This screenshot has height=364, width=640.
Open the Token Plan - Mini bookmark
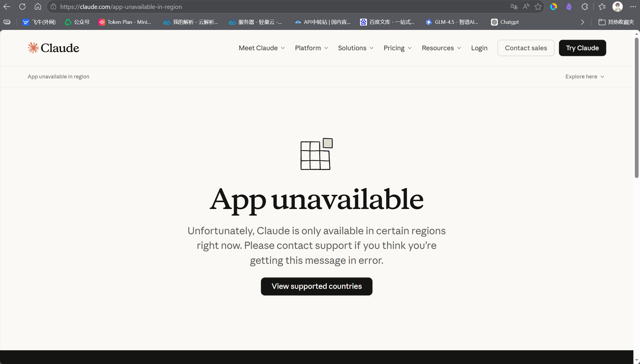coord(125,22)
